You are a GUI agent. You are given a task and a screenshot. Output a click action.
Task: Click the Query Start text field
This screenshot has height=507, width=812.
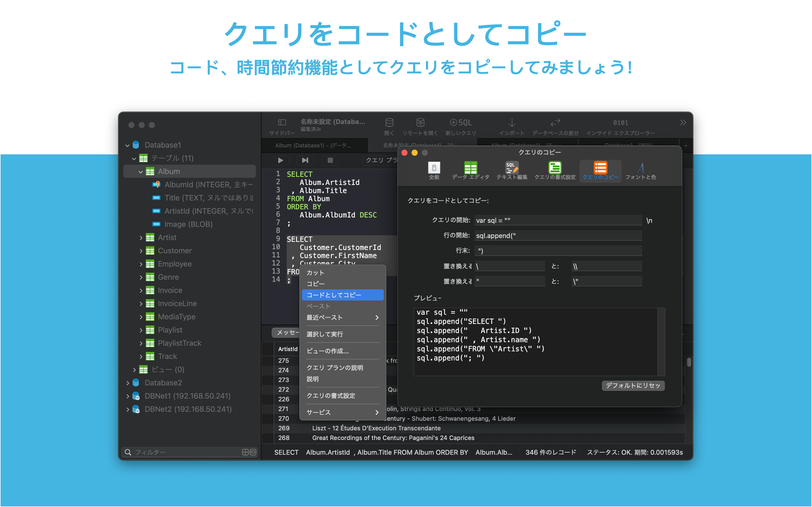pyautogui.click(x=558, y=220)
